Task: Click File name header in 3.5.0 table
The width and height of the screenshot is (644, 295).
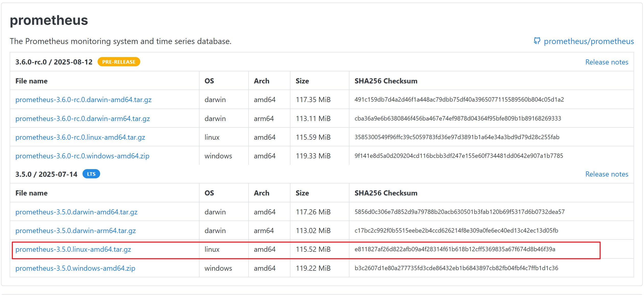Action: click(x=31, y=193)
